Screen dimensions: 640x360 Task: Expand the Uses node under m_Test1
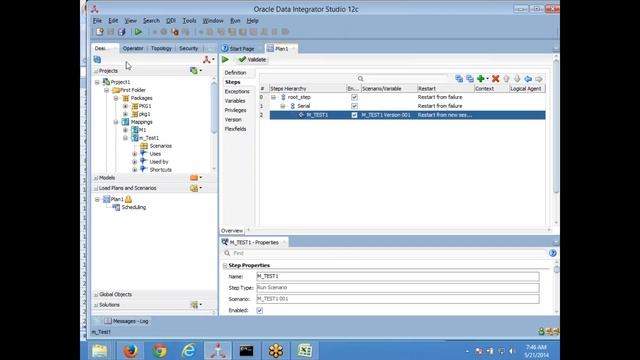(135, 154)
